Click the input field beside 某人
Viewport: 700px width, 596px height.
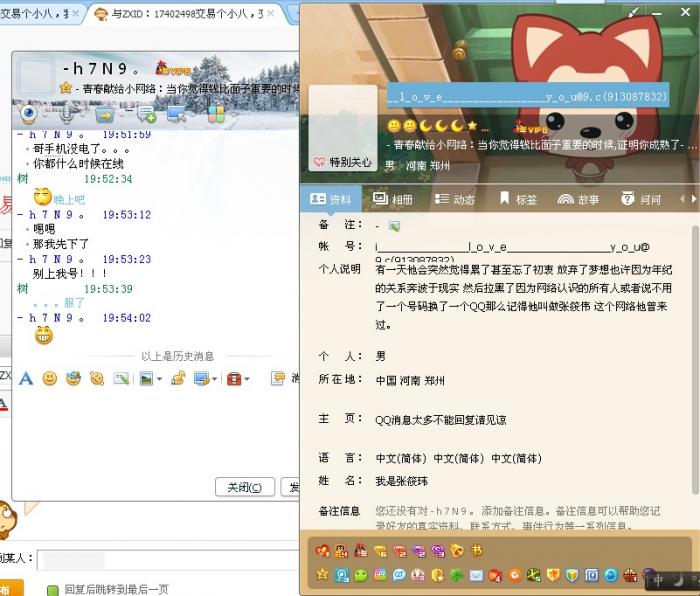coord(167,560)
